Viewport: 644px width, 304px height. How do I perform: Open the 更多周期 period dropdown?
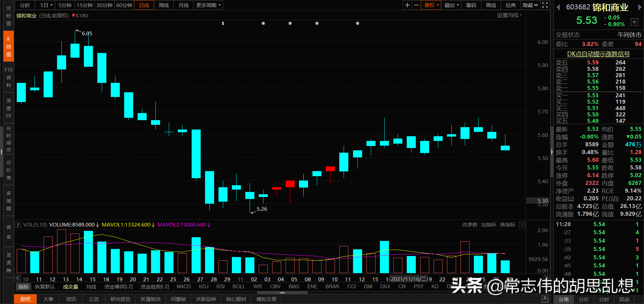coord(208,5)
